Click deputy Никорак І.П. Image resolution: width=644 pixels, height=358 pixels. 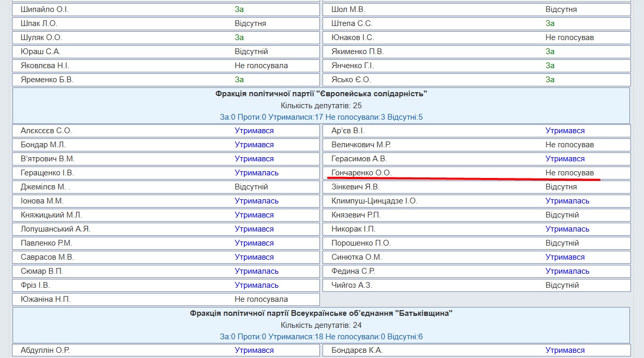(x=353, y=229)
